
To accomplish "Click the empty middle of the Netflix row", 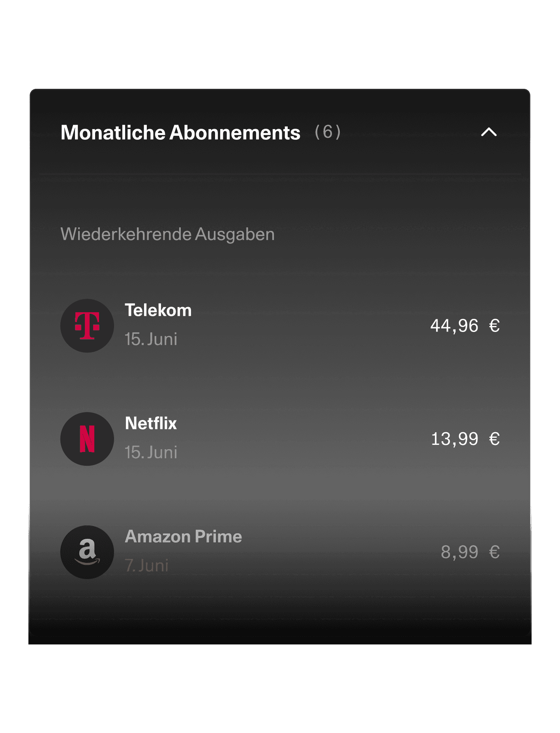I will (304, 439).
